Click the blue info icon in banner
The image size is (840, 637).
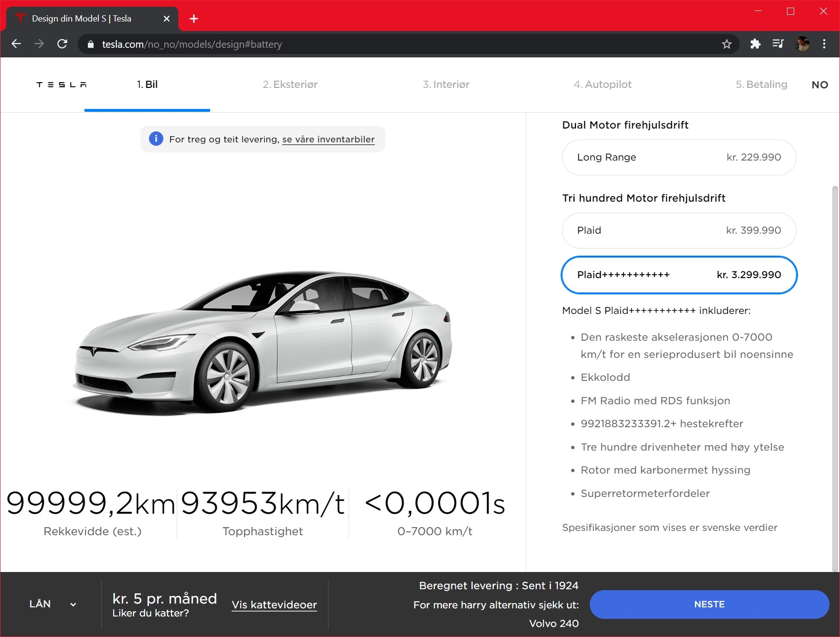coord(156,139)
